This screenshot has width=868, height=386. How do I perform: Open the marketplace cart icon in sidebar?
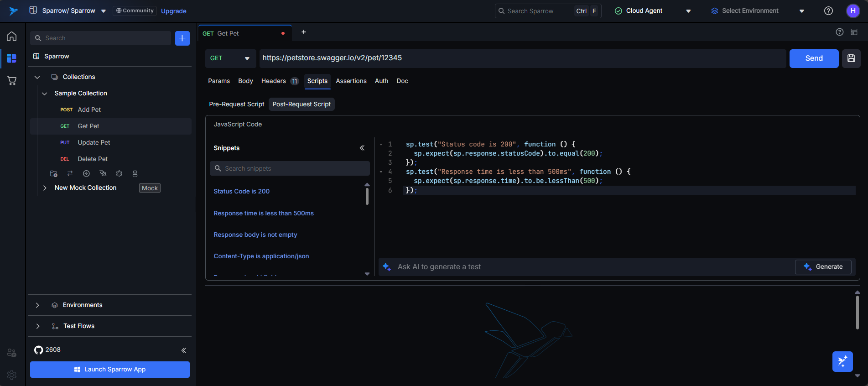12,81
